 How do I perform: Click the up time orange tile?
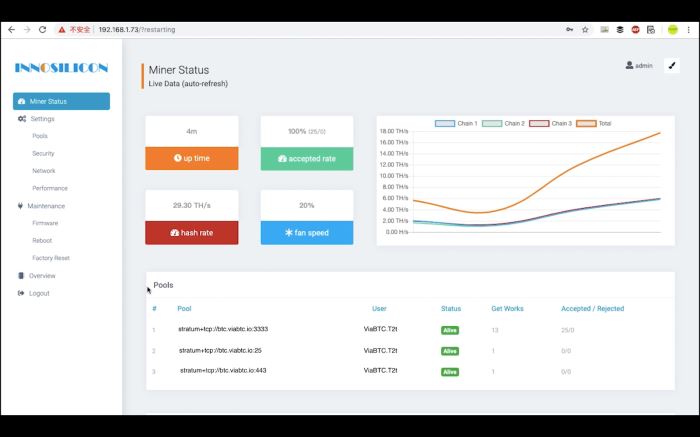pos(192,158)
